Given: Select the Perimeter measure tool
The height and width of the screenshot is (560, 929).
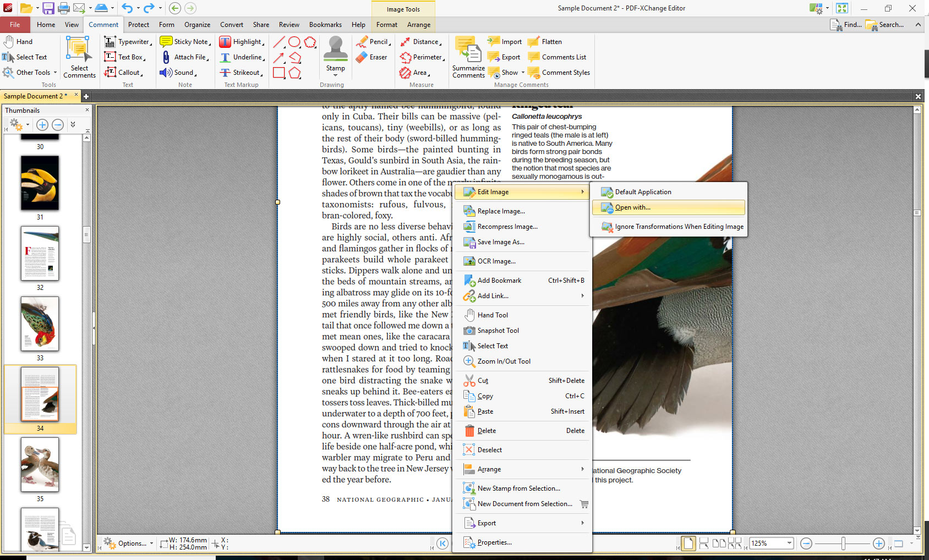Looking at the screenshot, I should [422, 57].
